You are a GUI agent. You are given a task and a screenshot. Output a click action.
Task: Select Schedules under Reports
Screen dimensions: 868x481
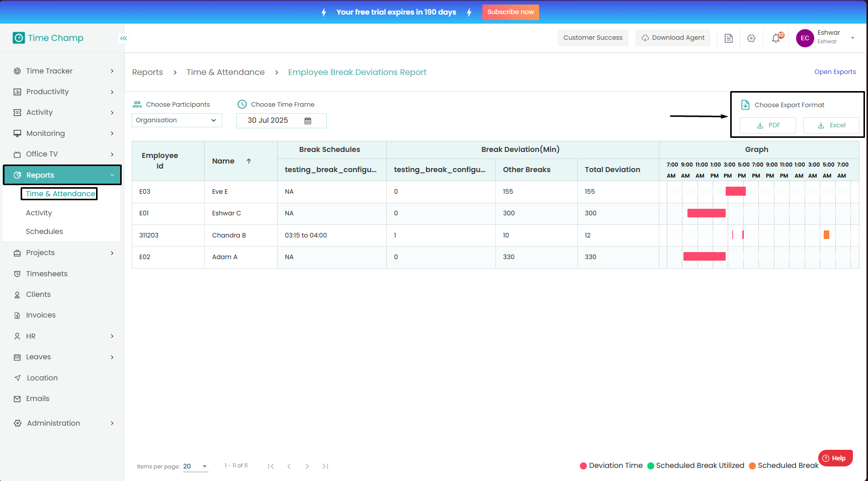tap(44, 231)
